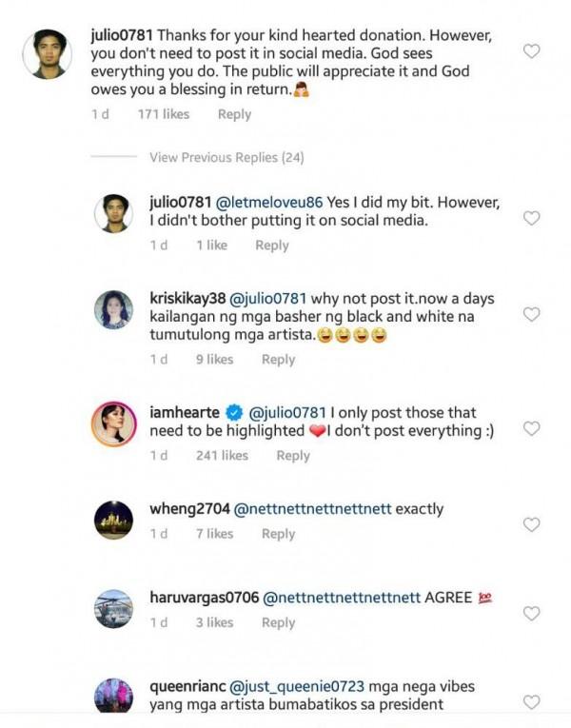
Task: Open haruvargas0706's profile avatar
Action: point(112,608)
